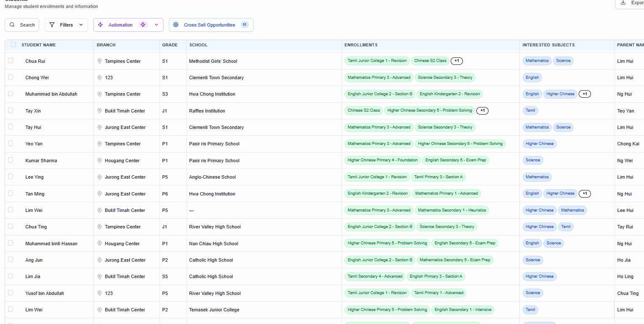Click the Chinese S2 Class enrollment chip
This screenshot has width=644, height=324.
coord(430,61)
